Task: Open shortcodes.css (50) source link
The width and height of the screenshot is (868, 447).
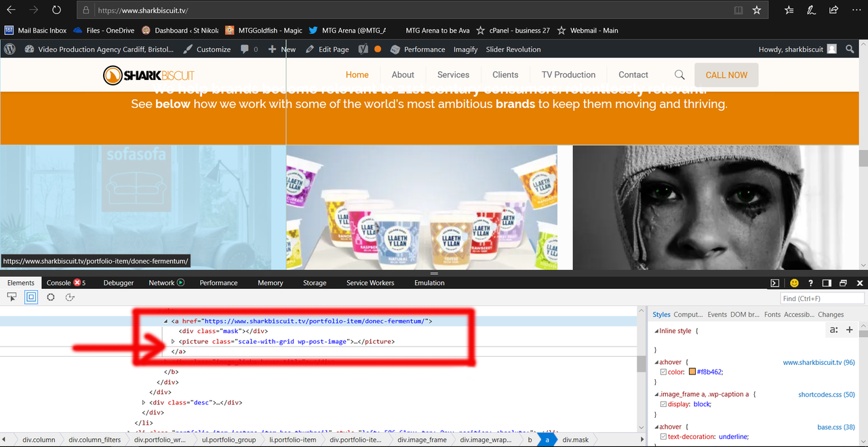Action: 826,394
